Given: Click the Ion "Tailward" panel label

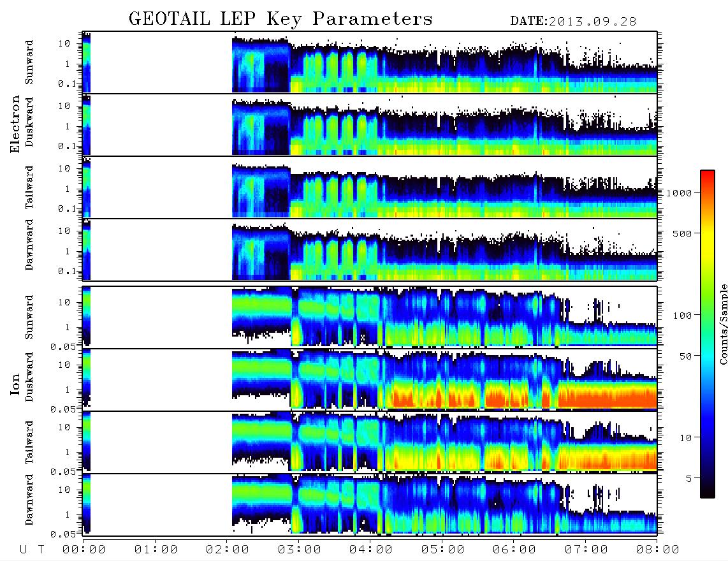Looking at the screenshot, I should [x=29, y=442].
